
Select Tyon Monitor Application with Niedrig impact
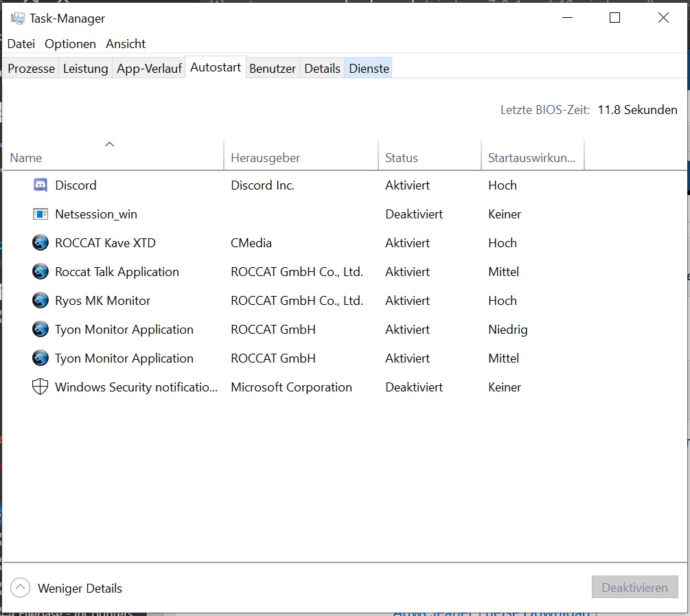124,330
